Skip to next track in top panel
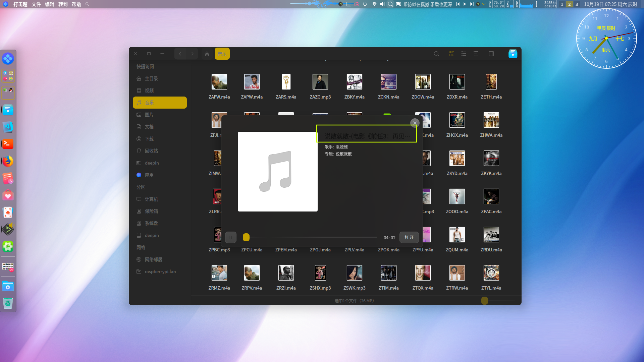 [472, 4]
